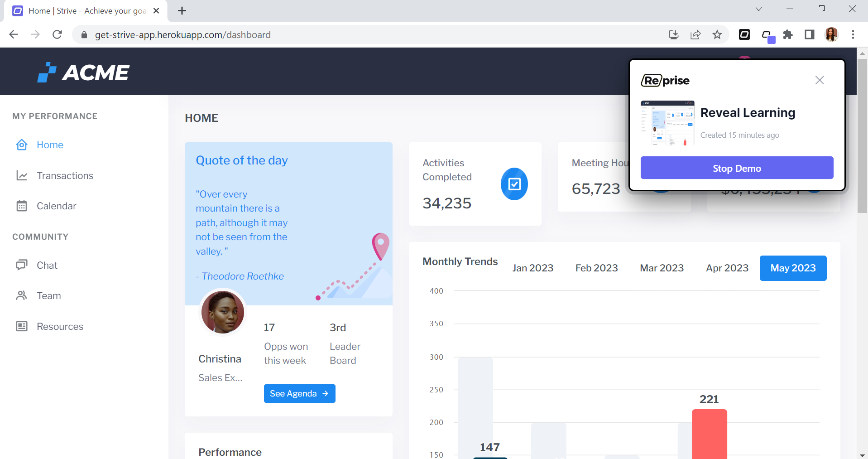Click the Home icon in sidebar

22,145
